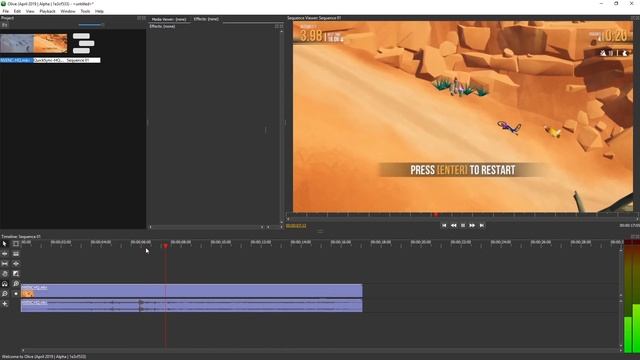Image resolution: width=640 pixels, height=360 pixels.
Task: Select the audio clip on the timeline
Action: tap(191, 306)
